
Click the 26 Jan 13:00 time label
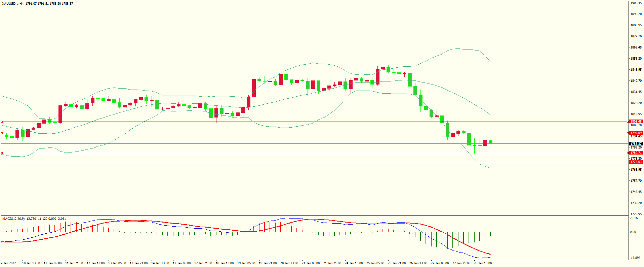[x=418, y=263]
